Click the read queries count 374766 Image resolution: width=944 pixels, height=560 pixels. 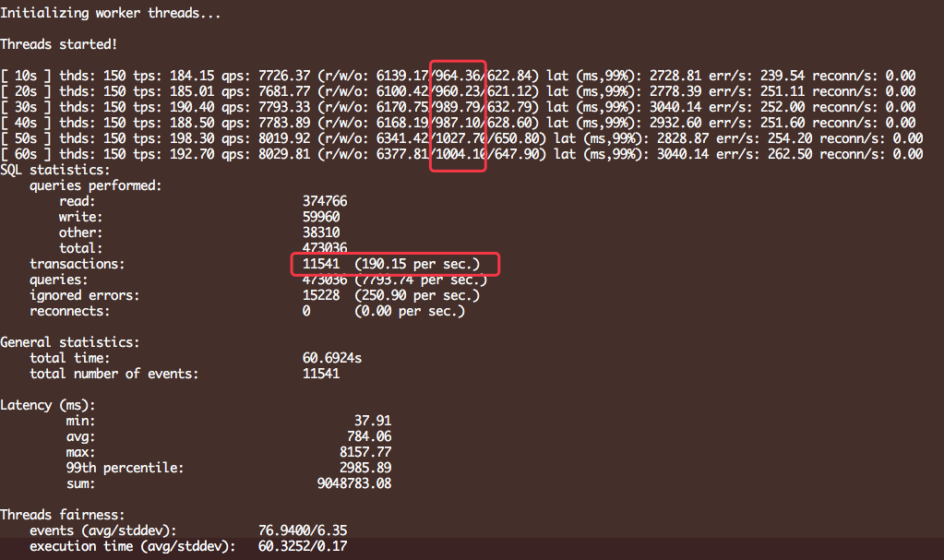click(325, 201)
